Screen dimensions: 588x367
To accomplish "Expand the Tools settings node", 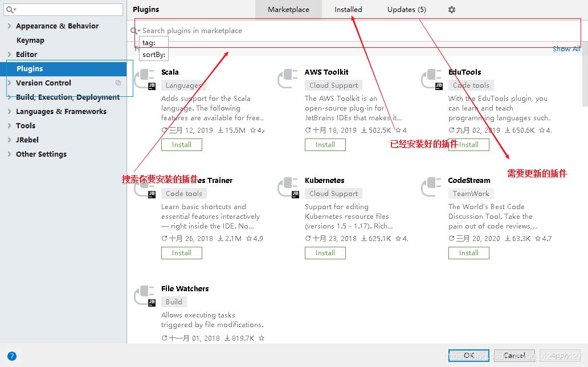I will (x=9, y=126).
